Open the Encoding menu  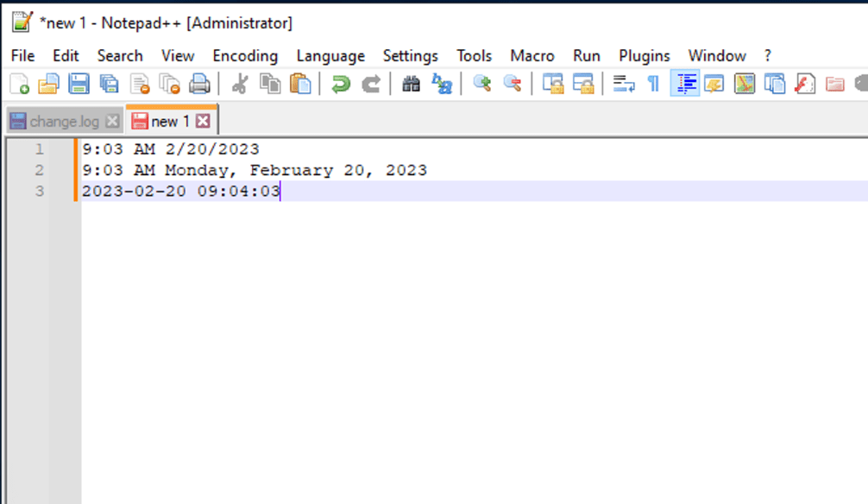pyautogui.click(x=245, y=55)
